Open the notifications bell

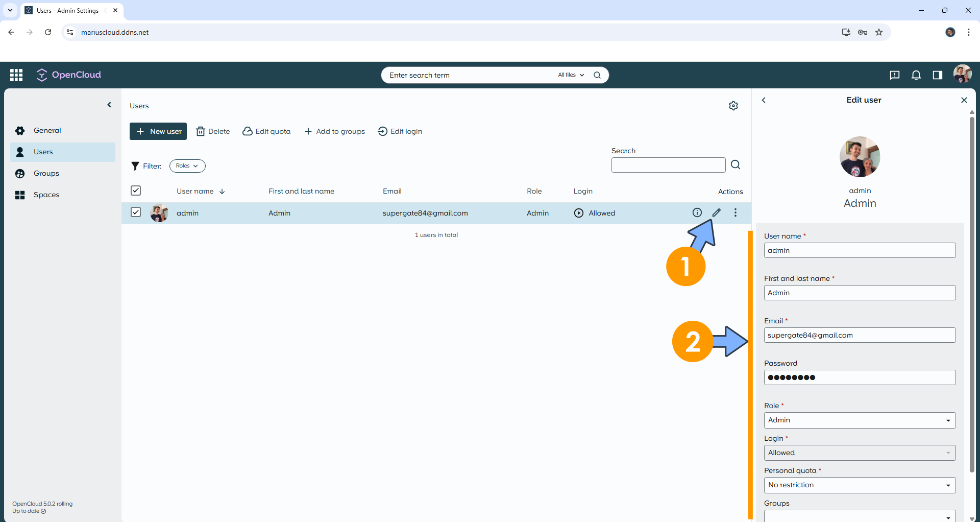[x=916, y=75]
